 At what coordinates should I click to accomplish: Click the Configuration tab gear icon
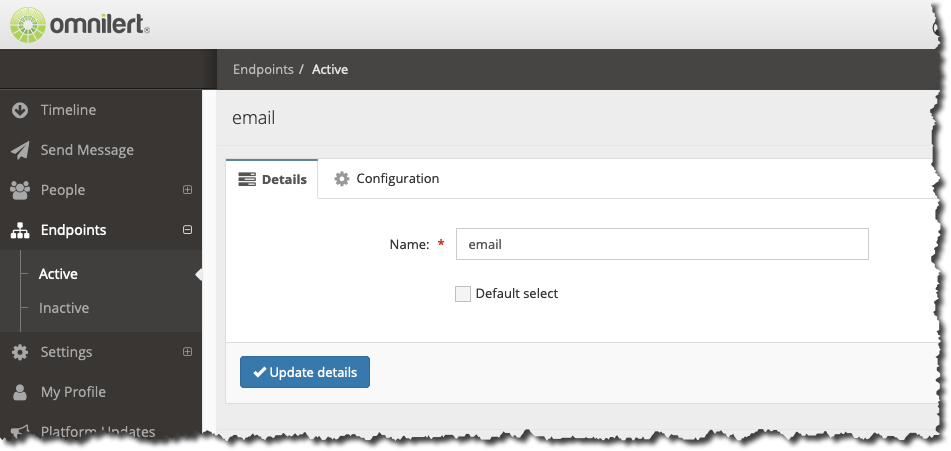coord(342,179)
